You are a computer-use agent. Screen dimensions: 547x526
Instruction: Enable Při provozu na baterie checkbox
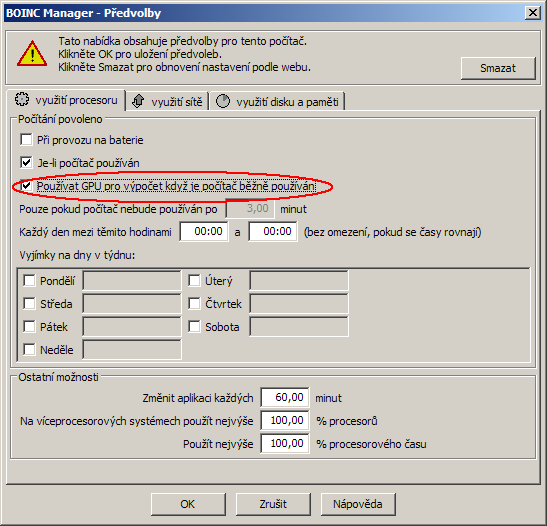click(27, 140)
